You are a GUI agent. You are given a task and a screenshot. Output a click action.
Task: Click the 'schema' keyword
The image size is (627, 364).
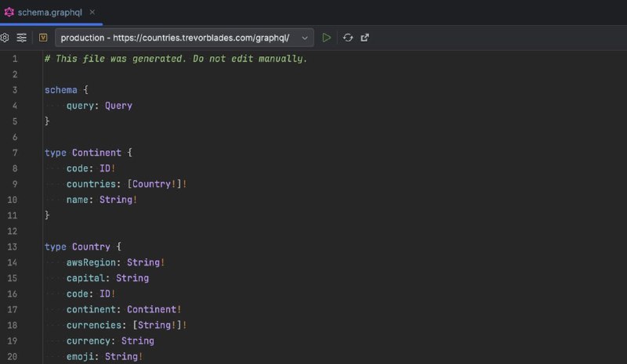point(61,90)
